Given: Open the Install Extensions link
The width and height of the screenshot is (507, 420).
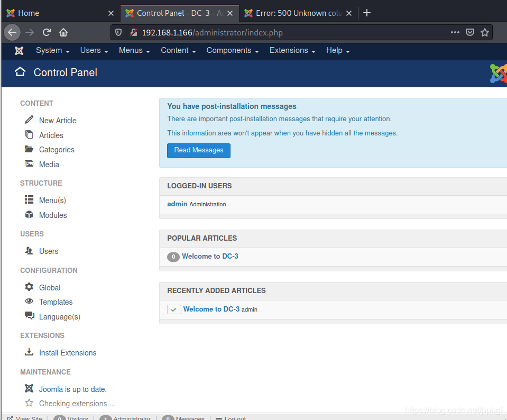Looking at the screenshot, I should point(68,353).
